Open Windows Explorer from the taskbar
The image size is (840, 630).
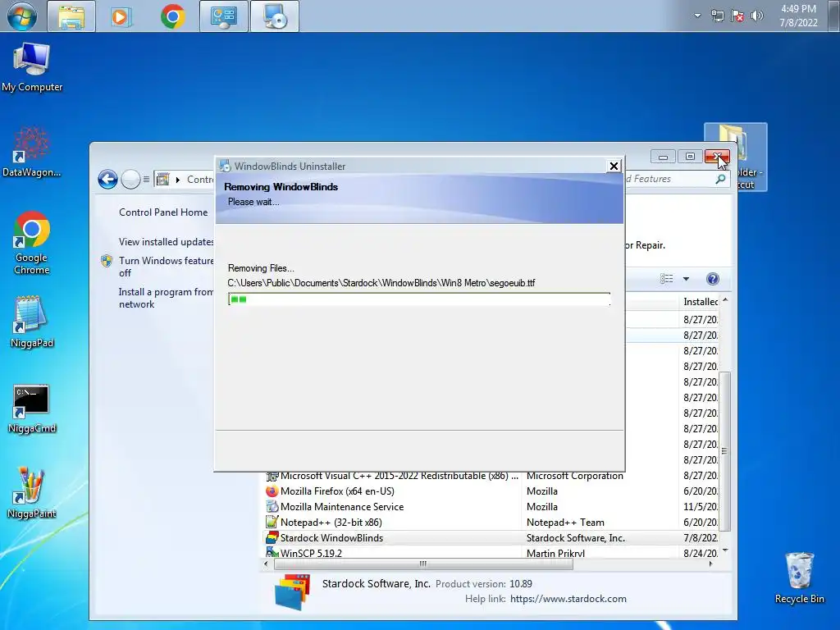[71, 16]
